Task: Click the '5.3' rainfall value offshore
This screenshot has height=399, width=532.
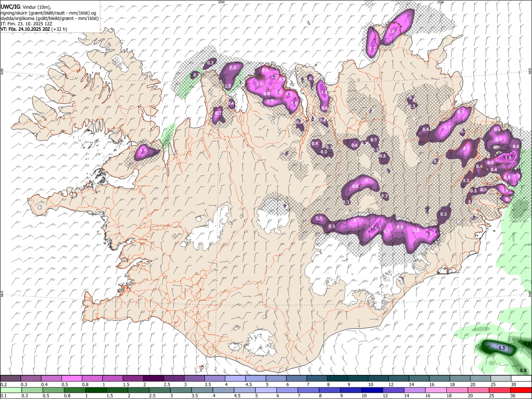Action: point(501,348)
